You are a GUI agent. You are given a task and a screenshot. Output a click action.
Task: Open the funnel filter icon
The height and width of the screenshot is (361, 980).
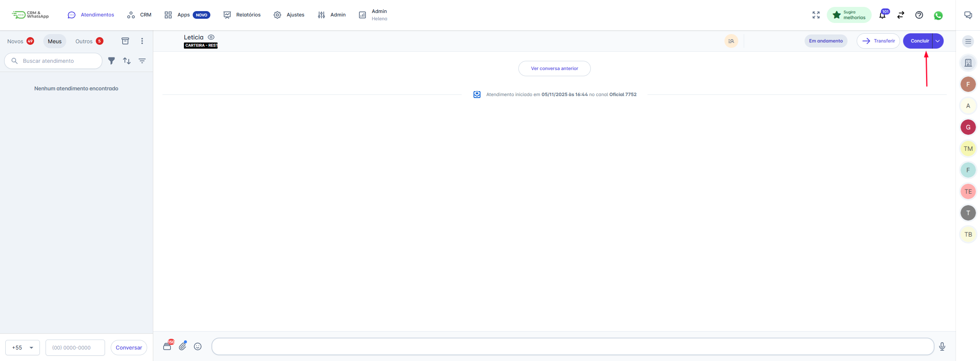[111, 61]
